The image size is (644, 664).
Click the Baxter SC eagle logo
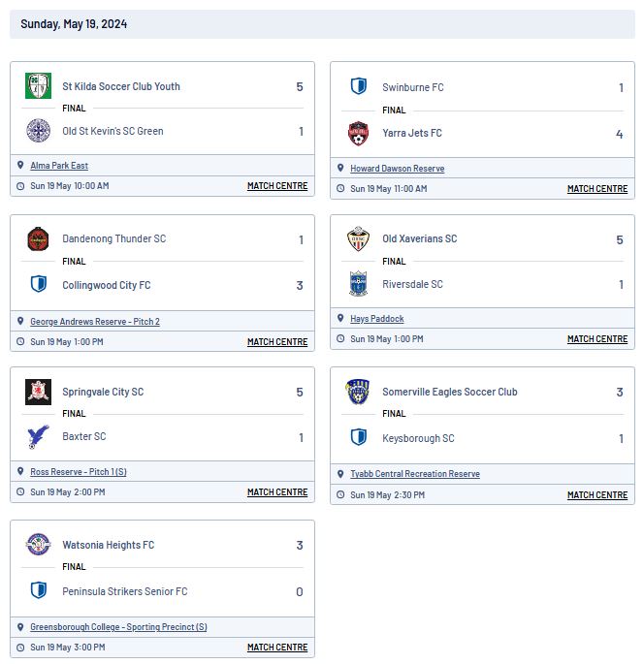pyautogui.click(x=38, y=436)
